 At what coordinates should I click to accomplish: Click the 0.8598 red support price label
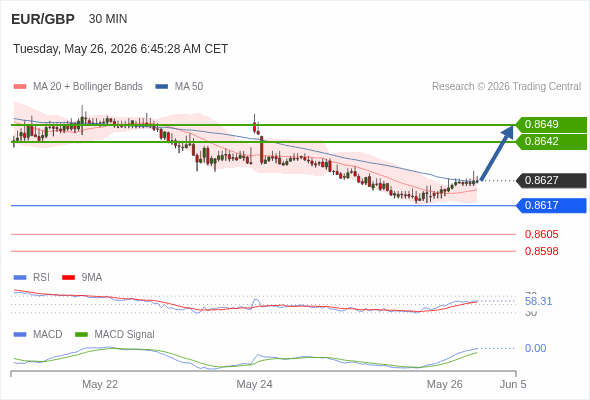coord(541,251)
